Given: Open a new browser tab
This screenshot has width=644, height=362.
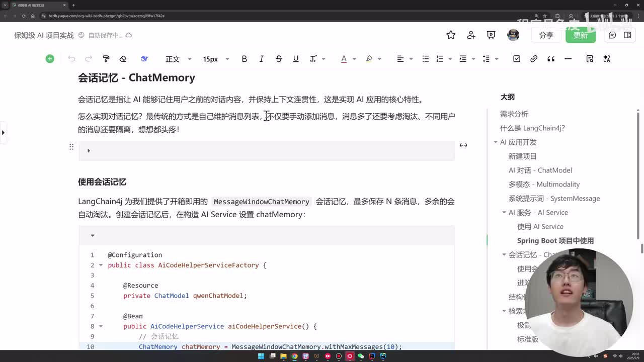Looking at the screenshot, I should click(x=73, y=5).
